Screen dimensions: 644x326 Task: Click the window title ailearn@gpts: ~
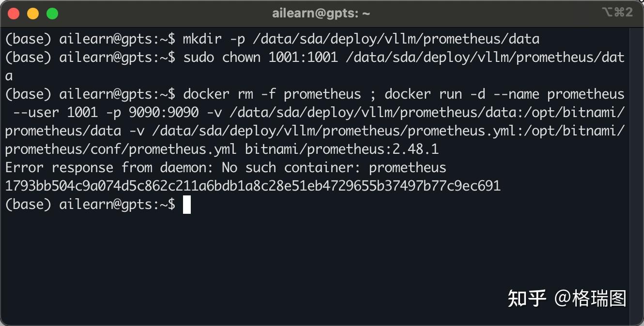[x=321, y=14]
